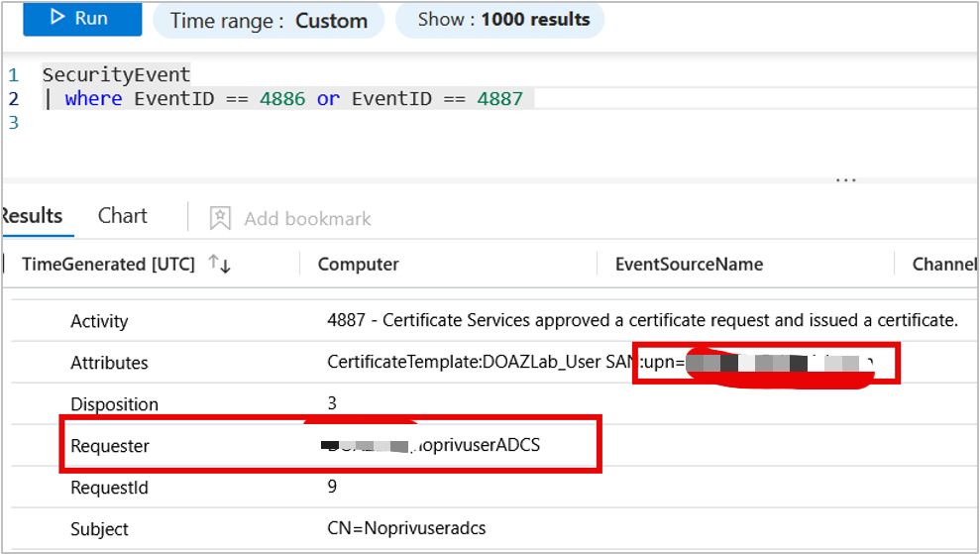Image resolution: width=980 pixels, height=554 pixels.
Task: Switch to the Chart tab
Action: pyautogui.click(x=123, y=216)
